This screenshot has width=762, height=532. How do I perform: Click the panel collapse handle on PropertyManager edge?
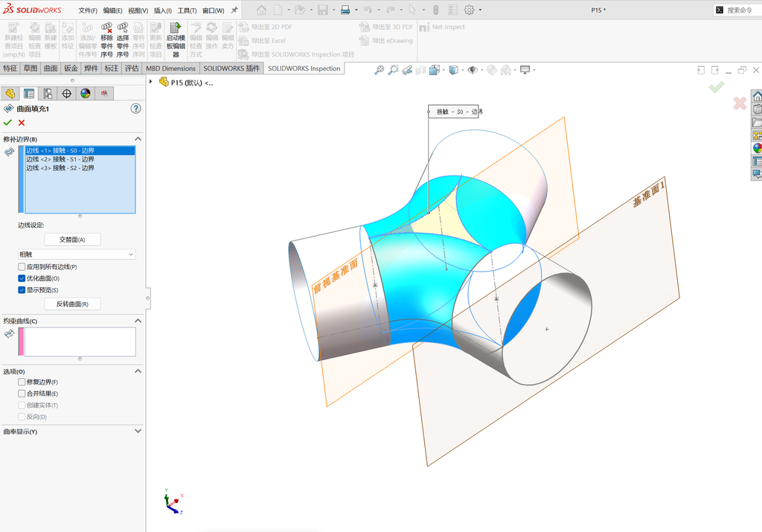(148, 298)
